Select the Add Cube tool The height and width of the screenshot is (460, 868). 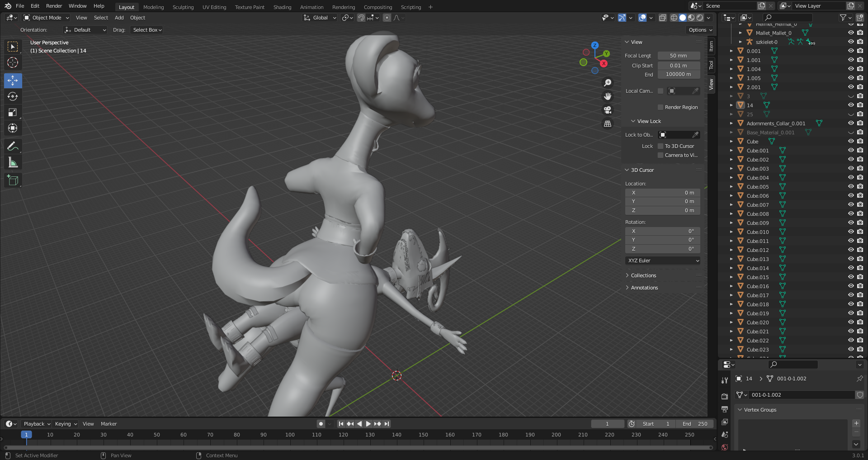[13, 180]
